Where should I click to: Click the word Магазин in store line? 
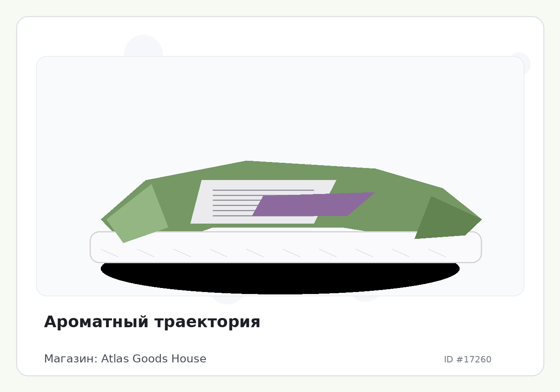(70, 359)
